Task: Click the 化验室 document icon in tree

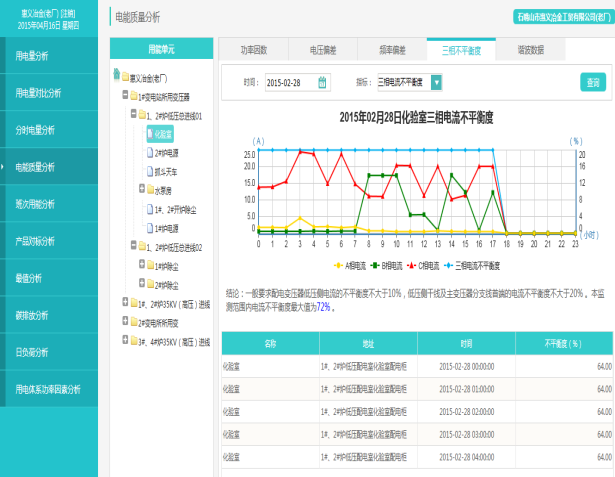Action: 149,132
